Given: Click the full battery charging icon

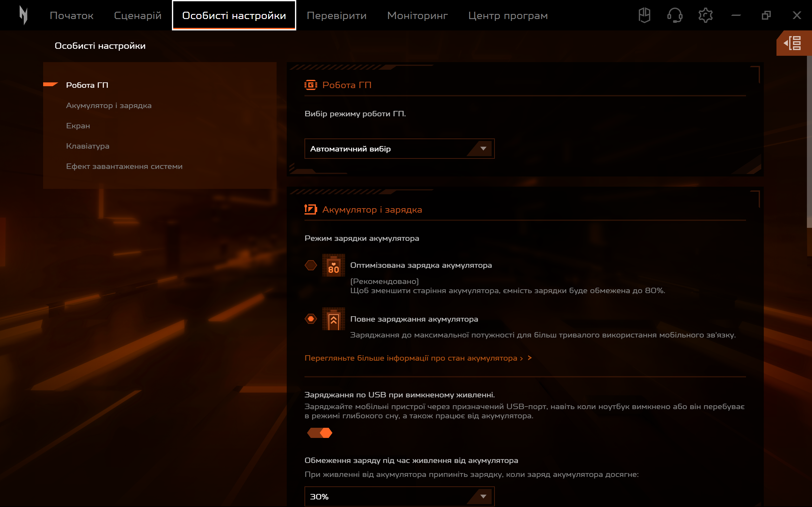Looking at the screenshot, I should (334, 319).
